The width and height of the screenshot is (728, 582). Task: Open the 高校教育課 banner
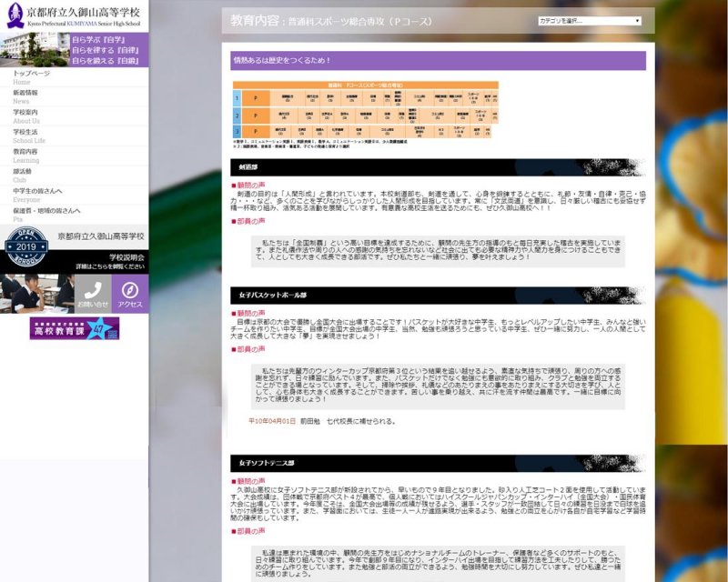click(74, 328)
